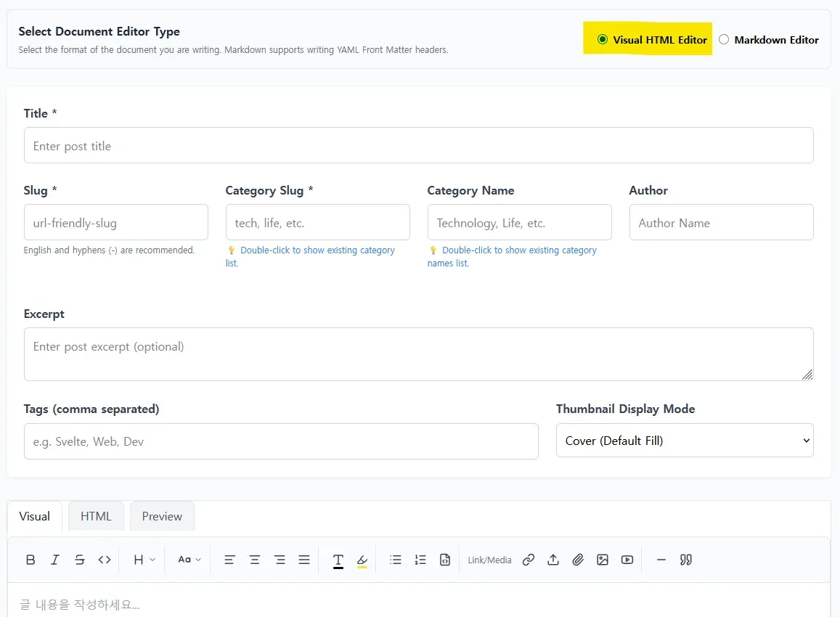
Task: Attach file with paperclip icon
Action: [578, 560]
